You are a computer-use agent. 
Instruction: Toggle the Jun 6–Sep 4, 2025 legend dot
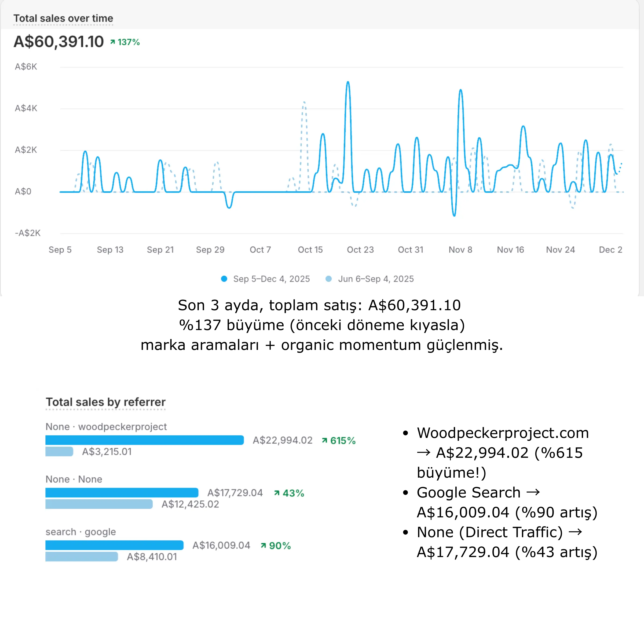point(329,279)
